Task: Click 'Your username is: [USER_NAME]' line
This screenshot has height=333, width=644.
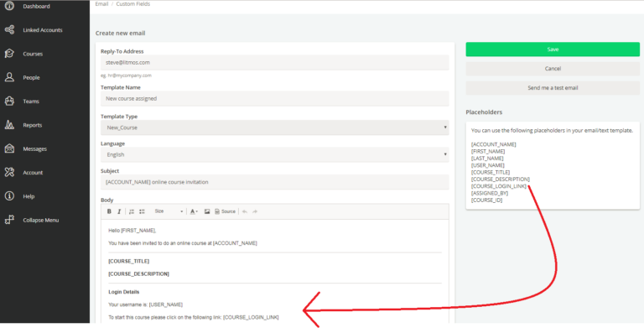Action: [x=145, y=304]
